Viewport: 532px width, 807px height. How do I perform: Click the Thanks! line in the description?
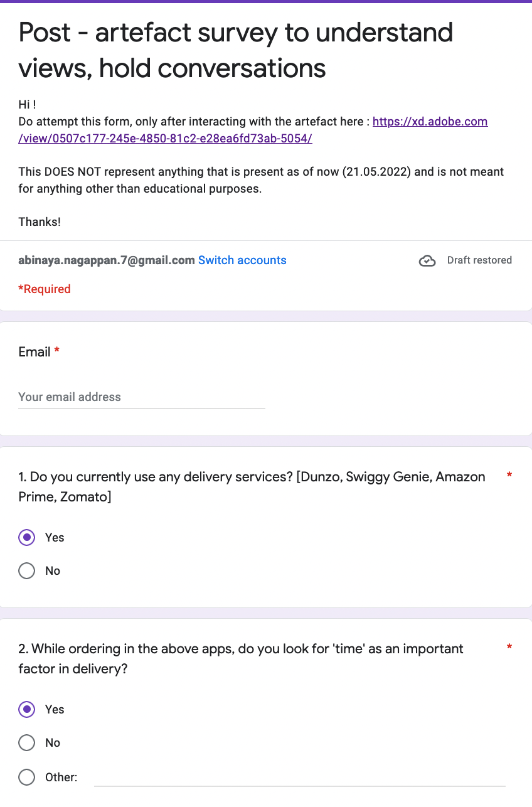pyautogui.click(x=40, y=222)
